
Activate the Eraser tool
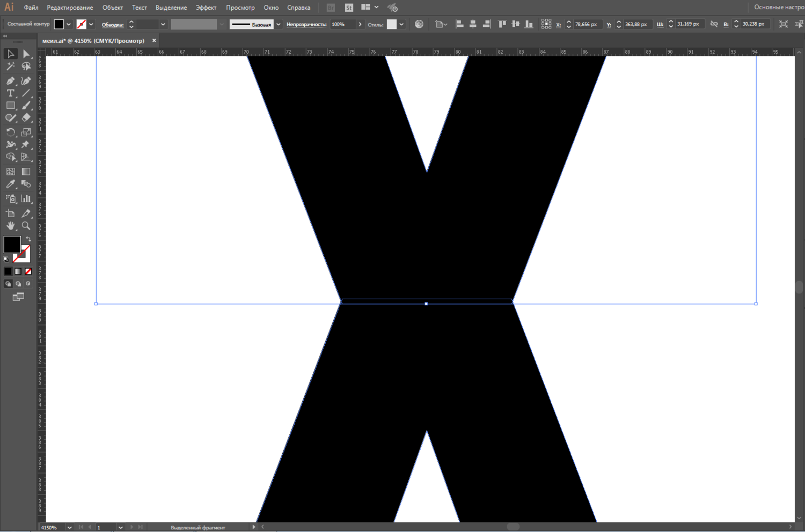click(26, 118)
